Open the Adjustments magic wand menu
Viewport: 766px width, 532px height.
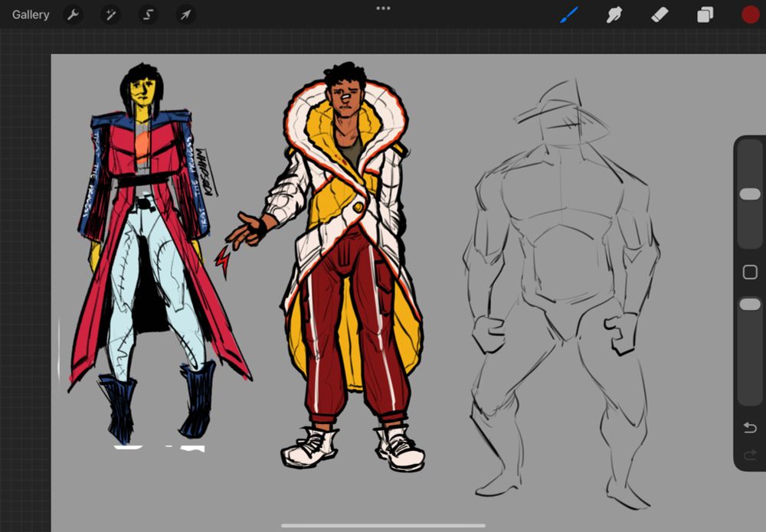pos(110,15)
